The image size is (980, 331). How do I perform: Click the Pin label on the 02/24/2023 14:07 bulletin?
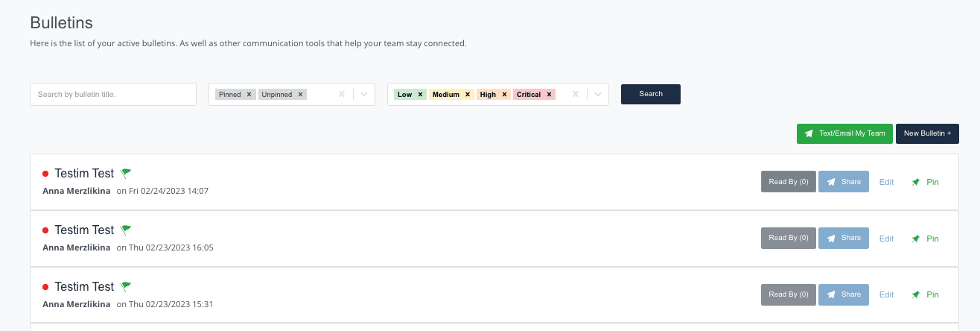pyautogui.click(x=932, y=182)
